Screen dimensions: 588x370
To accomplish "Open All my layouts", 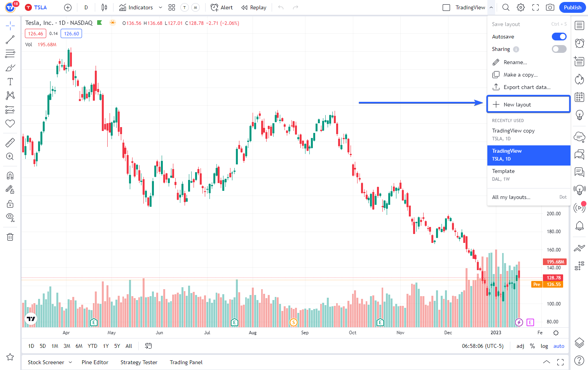I will click(x=529, y=197).
